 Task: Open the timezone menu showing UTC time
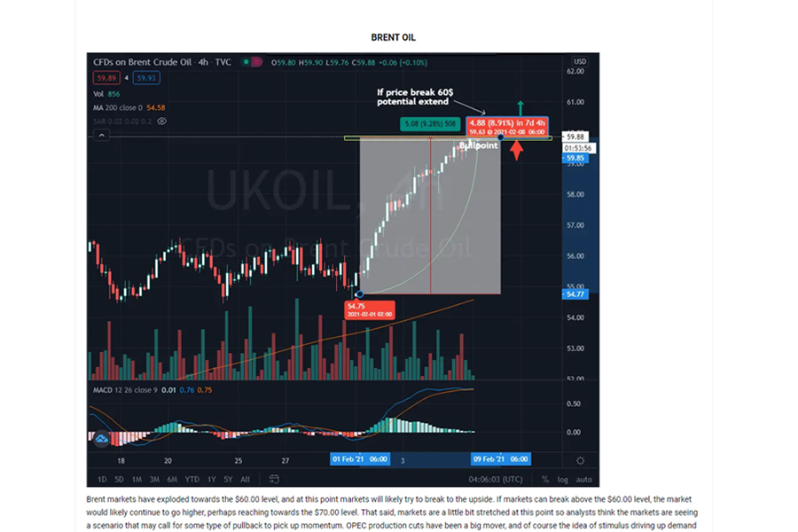(x=497, y=480)
